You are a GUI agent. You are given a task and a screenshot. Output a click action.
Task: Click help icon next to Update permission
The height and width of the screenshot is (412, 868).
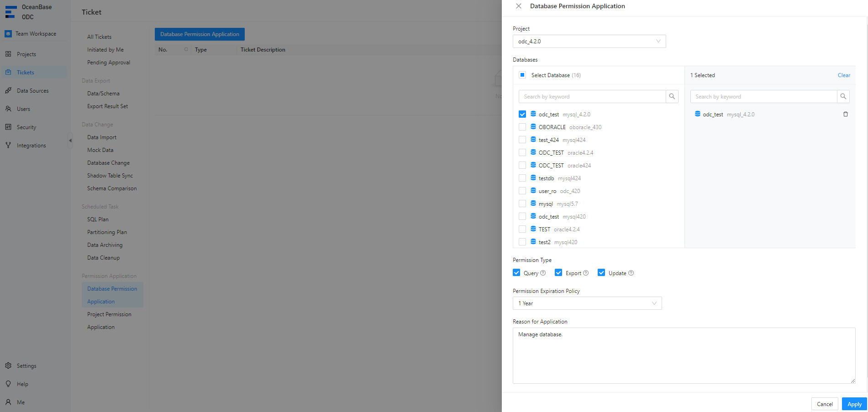[x=631, y=273]
